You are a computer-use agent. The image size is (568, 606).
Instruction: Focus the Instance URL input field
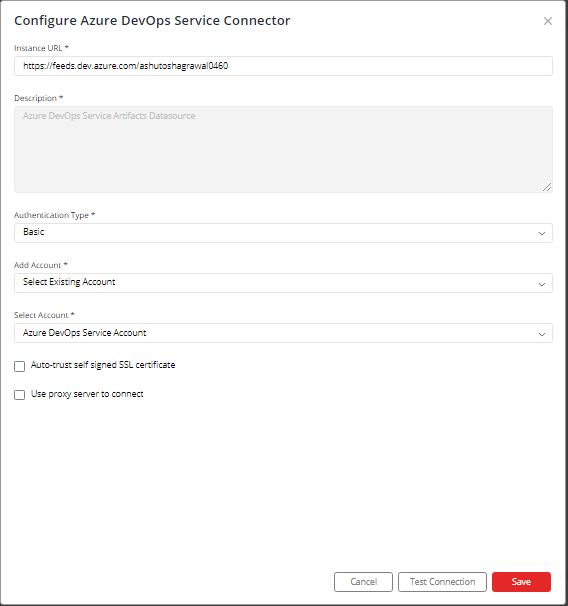click(x=283, y=66)
